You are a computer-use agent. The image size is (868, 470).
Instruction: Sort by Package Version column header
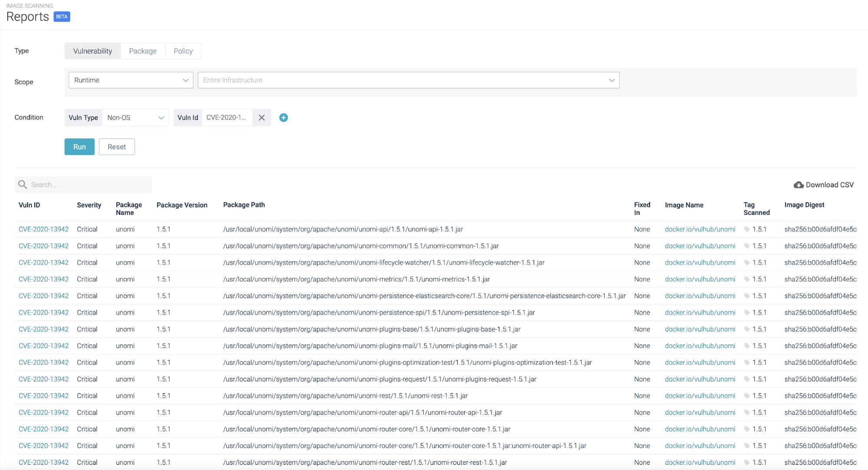coord(182,205)
